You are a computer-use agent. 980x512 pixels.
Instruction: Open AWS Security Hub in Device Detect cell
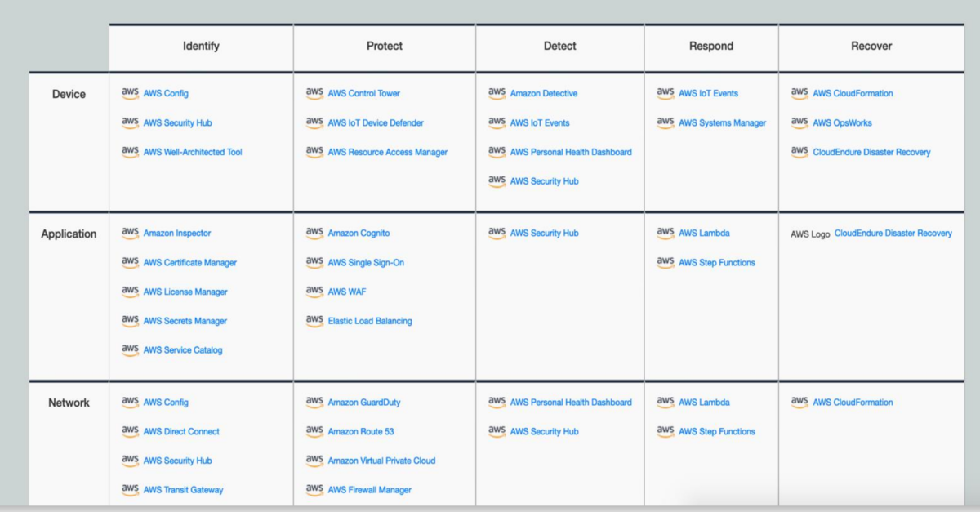point(544,181)
